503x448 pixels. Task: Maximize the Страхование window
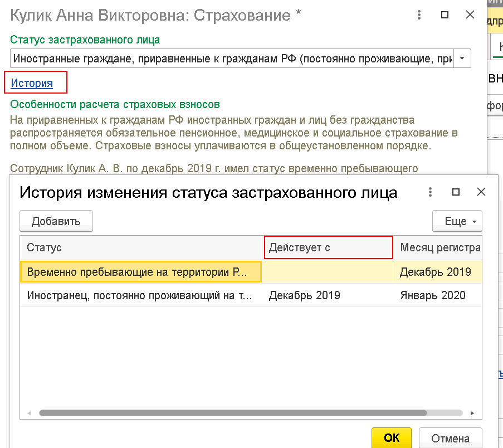(445, 14)
